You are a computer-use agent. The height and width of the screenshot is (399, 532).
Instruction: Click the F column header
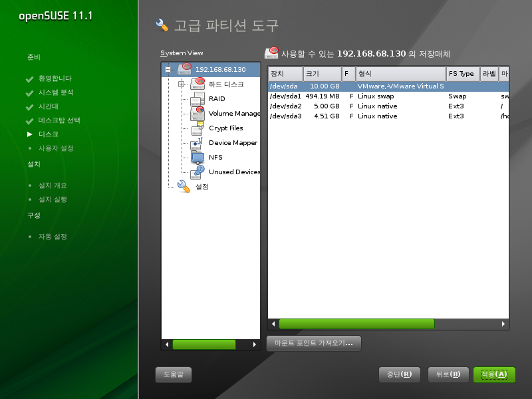(x=348, y=74)
